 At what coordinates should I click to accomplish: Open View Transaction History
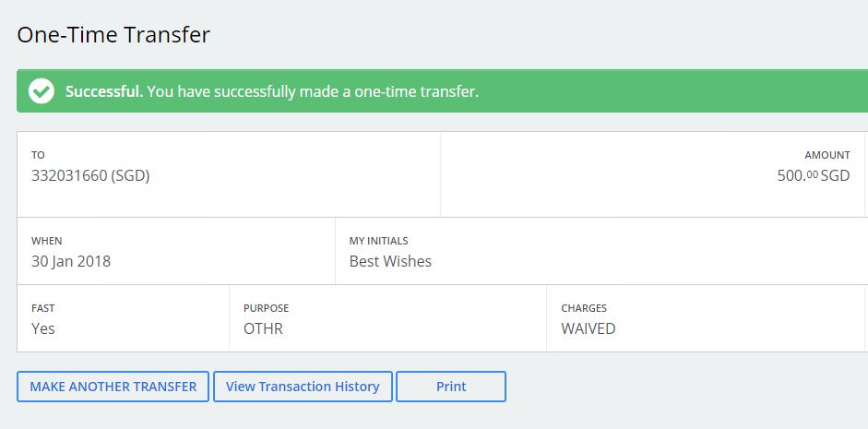click(x=303, y=387)
